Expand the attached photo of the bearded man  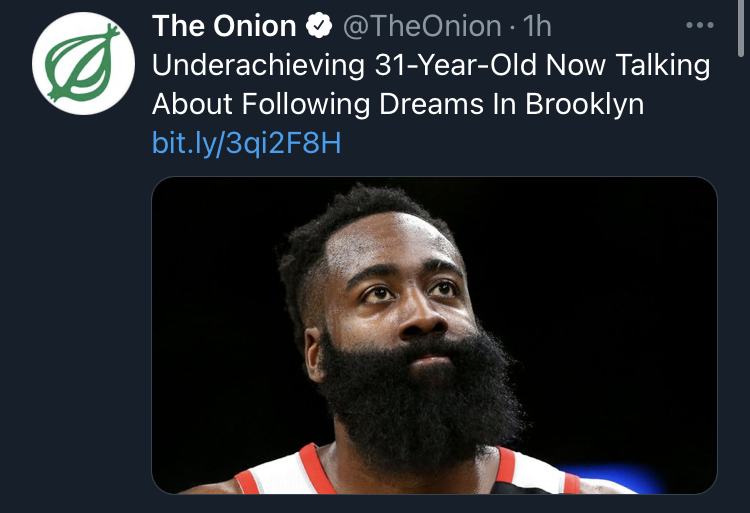434,336
